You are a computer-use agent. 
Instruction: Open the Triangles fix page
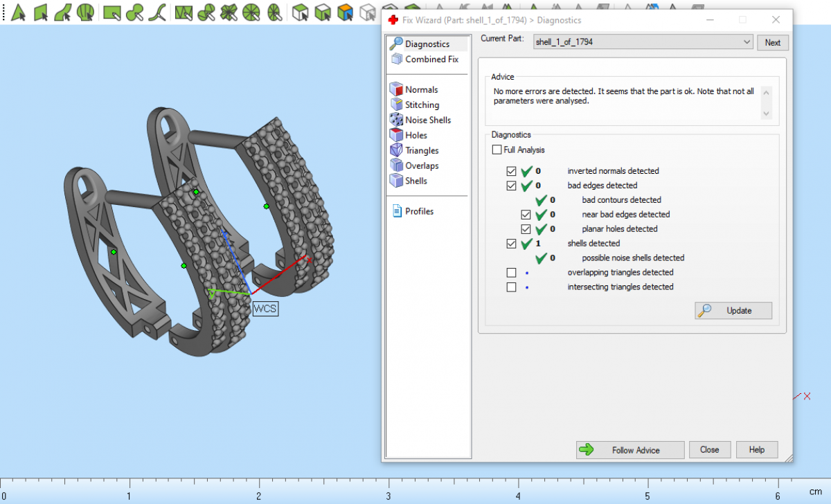pos(422,150)
